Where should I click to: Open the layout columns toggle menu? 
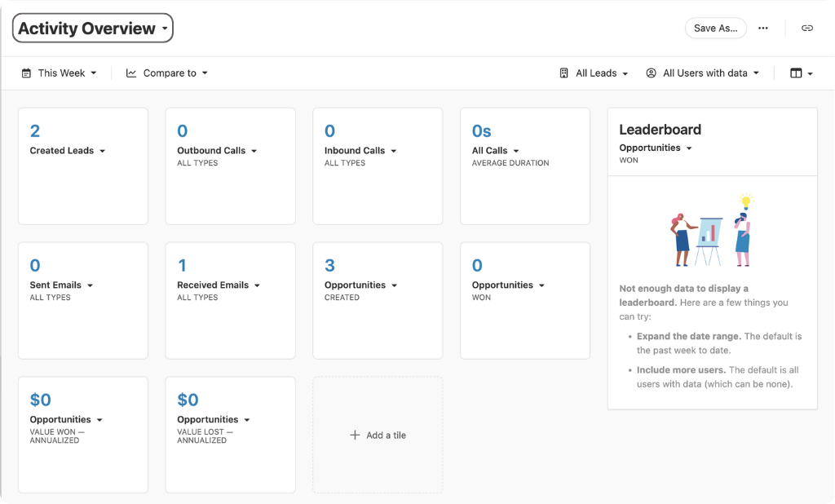pos(802,73)
